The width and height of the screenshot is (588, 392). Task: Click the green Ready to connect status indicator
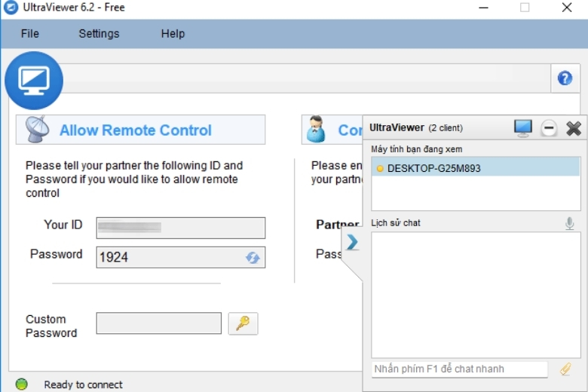[x=22, y=384]
